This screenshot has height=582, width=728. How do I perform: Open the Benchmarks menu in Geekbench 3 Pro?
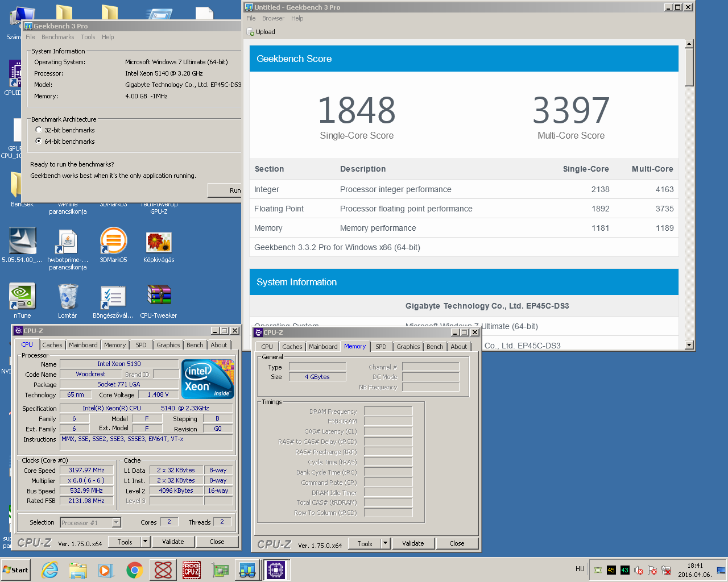(x=57, y=37)
